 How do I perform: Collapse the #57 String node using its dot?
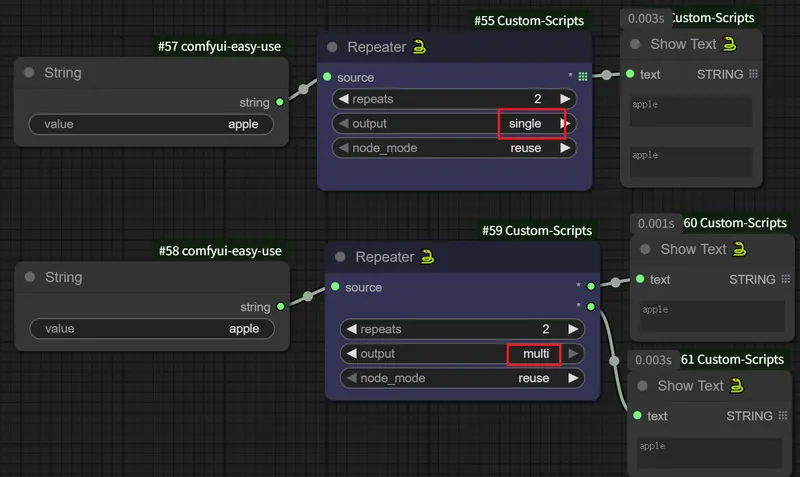29,73
